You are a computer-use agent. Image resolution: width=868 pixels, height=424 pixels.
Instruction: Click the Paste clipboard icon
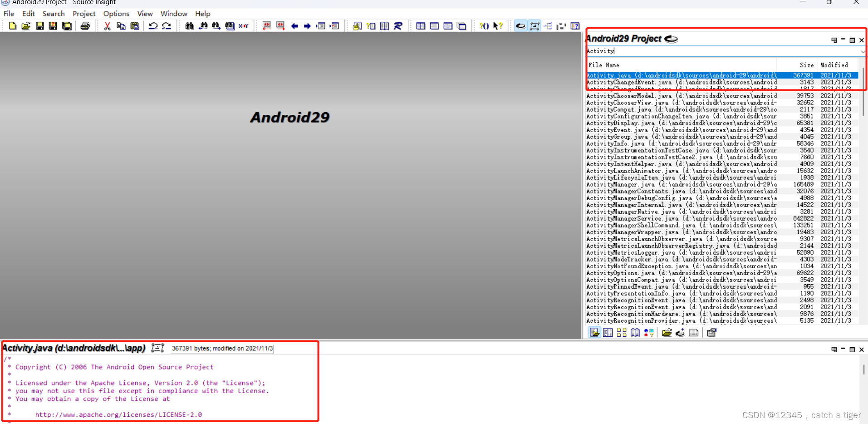[x=134, y=26]
